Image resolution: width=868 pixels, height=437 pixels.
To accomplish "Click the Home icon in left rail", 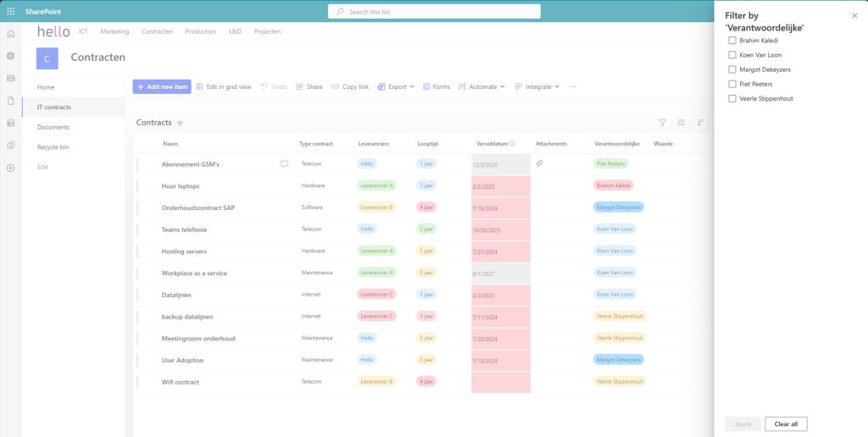I will click(10, 34).
